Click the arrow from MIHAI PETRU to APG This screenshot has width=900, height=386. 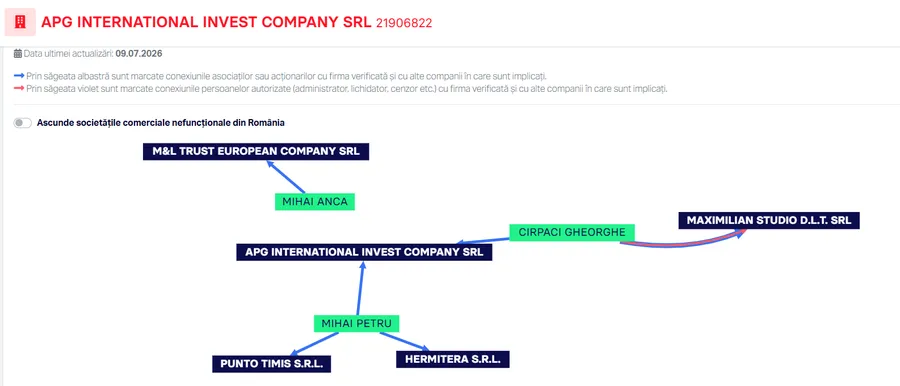pos(360,288)
